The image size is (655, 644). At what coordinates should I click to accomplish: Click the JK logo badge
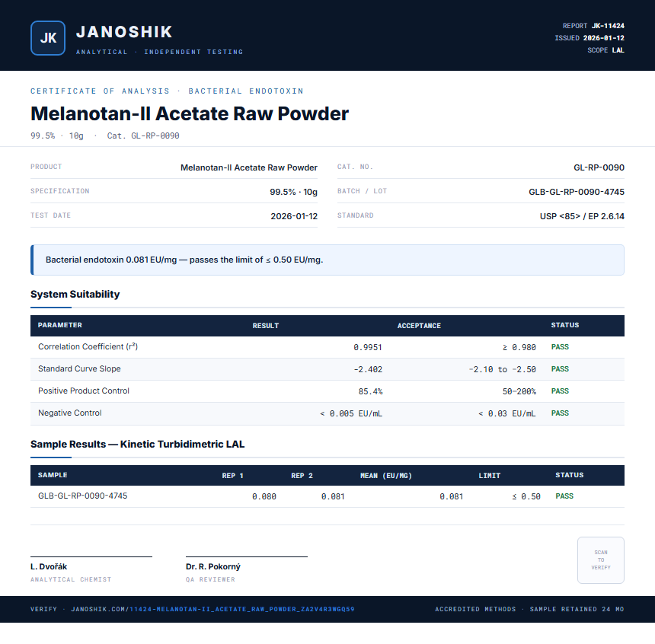48,38
